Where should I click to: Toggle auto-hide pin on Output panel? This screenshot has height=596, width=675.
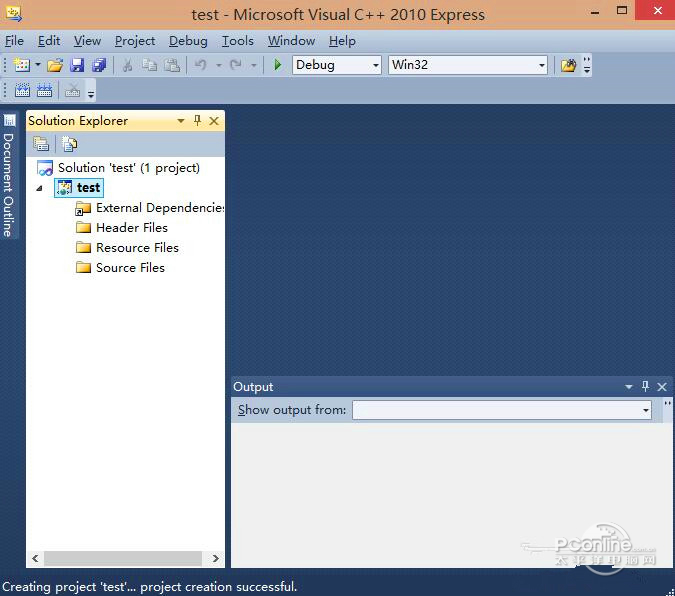645,386
